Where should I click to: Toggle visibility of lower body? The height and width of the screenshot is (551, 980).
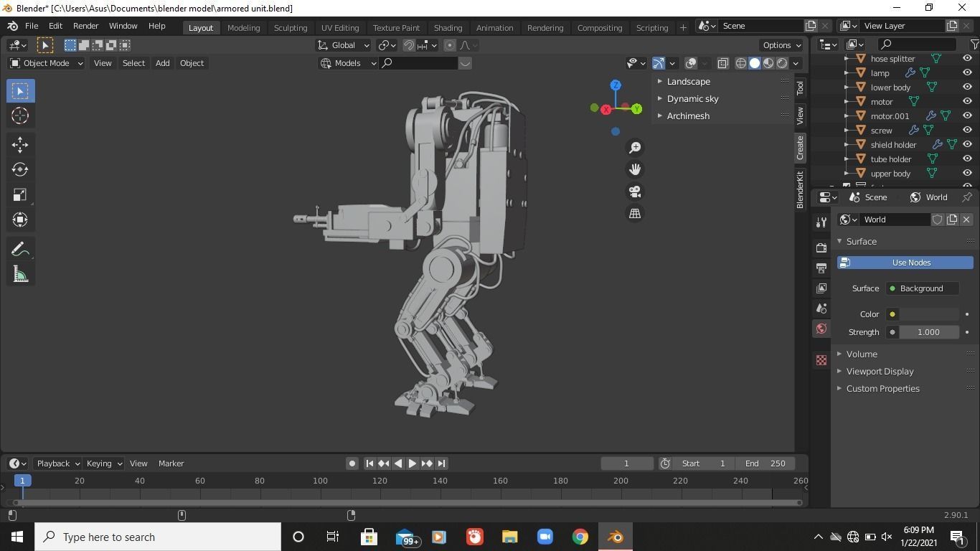(967, 88)
